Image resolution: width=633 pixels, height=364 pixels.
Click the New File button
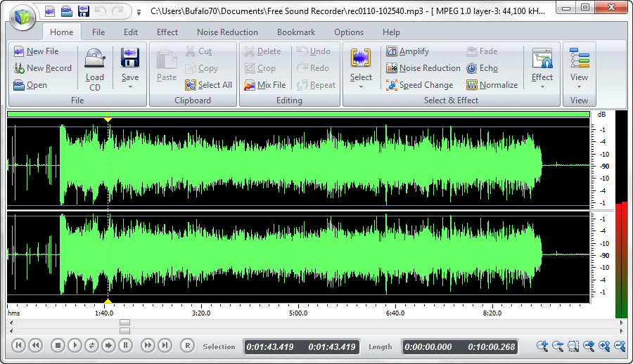click(x=37, y=51)
